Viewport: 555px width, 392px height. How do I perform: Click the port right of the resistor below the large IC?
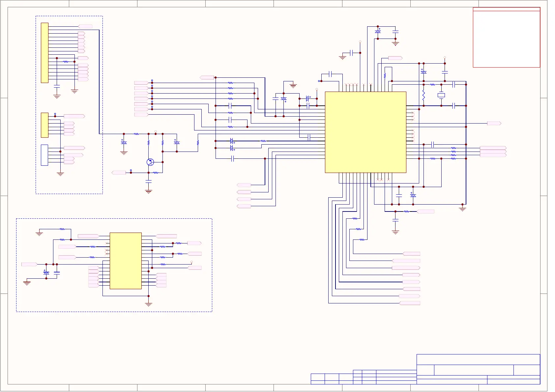(x=425, y=211)
